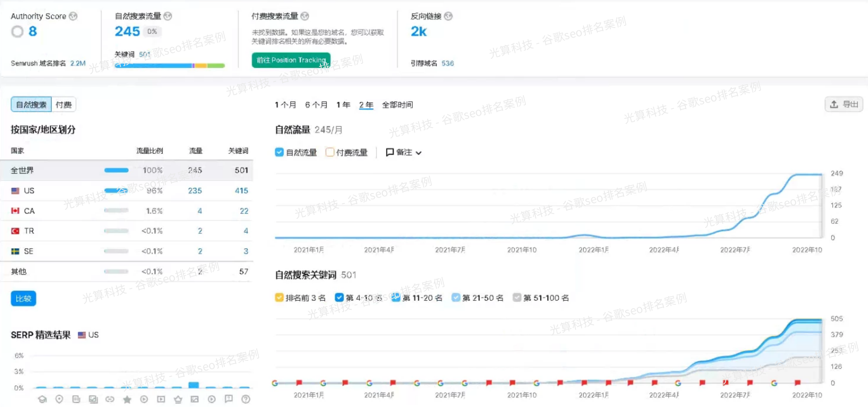
Task: Select the 1 年 time range
Action: [344, 104]
